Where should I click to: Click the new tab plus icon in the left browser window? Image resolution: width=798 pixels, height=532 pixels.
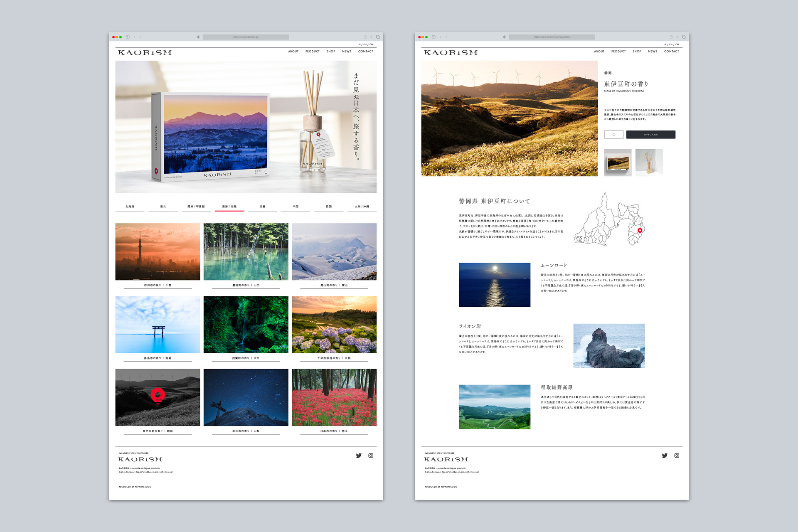tap(372, 37)
